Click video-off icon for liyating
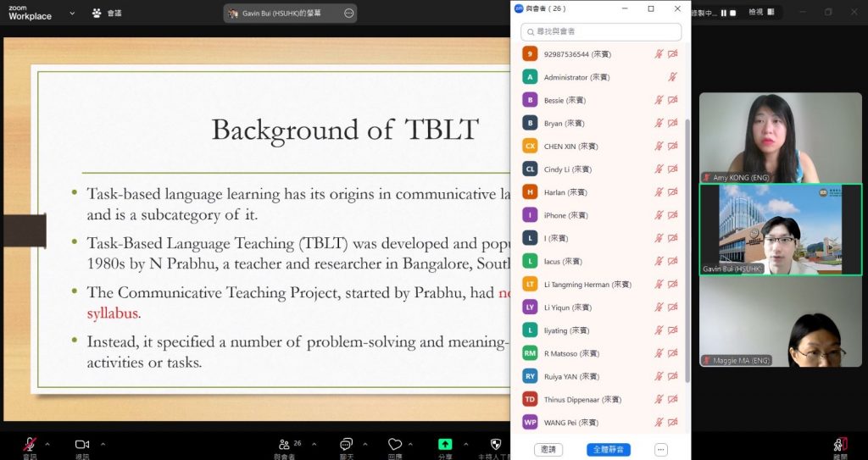Viewport: 868px width, 460px height. tap(672, 330)
